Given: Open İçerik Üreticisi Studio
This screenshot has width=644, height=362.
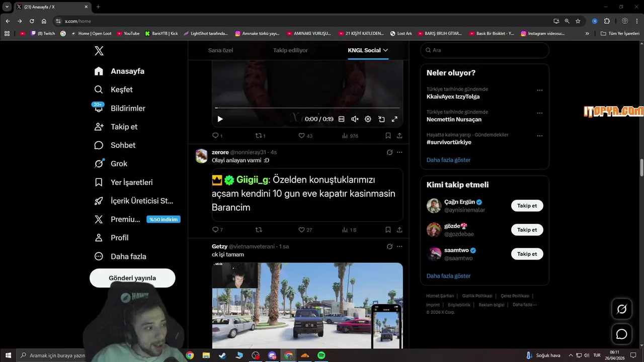Looking at the screenshot, I should point(134,201).
